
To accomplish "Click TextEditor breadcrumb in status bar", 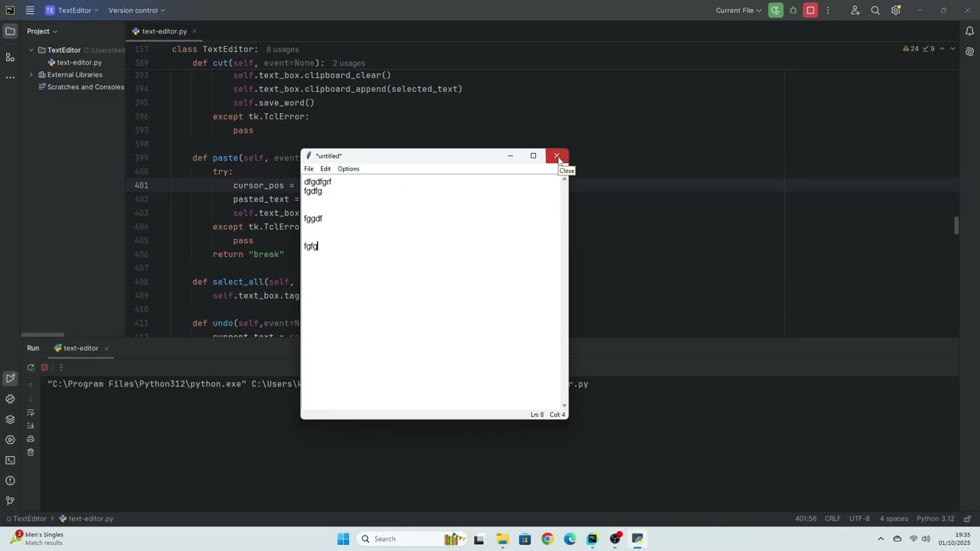I will pyautogui.click(x=27, y=519).
